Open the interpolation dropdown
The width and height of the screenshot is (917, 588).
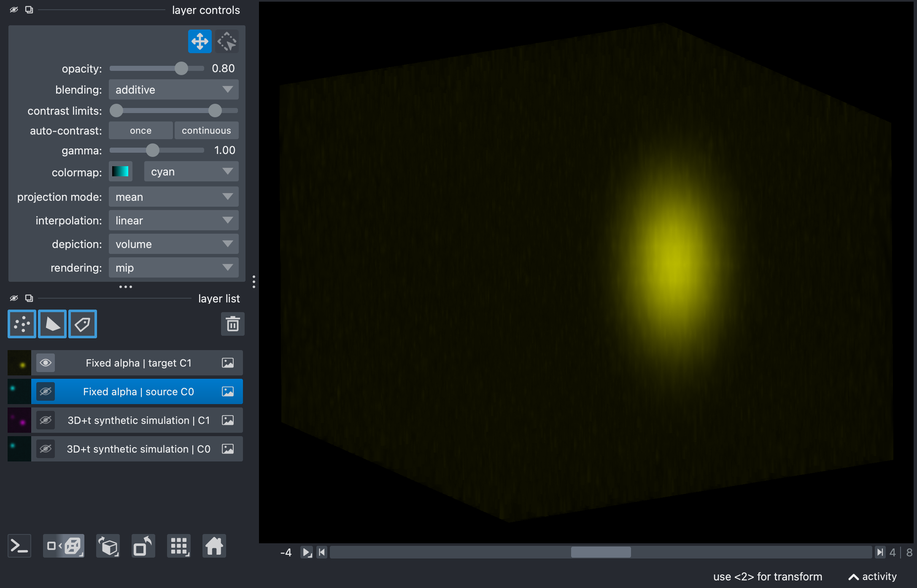click(x=174, y=220)
